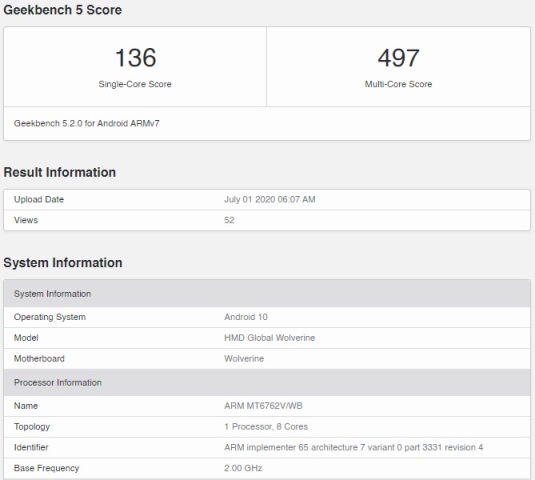This screenshot has width=535, height=480.
Task: Click the ARM implementer 65 identifier text
Action: point(353,447)
